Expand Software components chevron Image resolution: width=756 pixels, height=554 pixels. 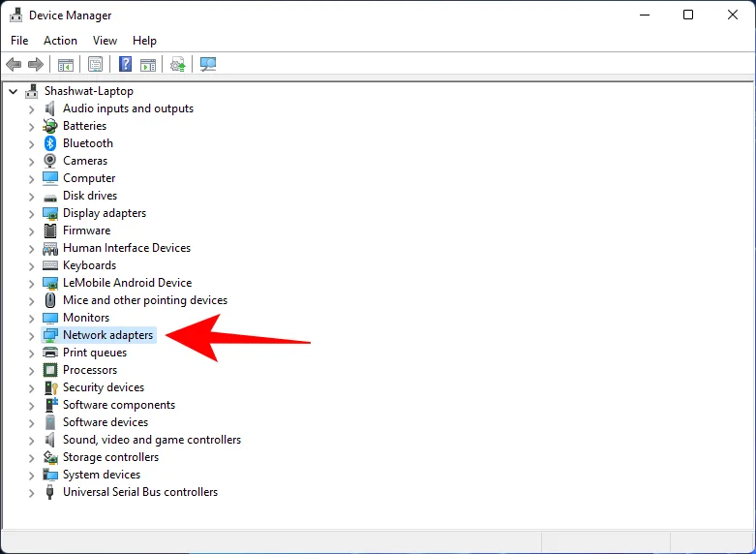31,406
